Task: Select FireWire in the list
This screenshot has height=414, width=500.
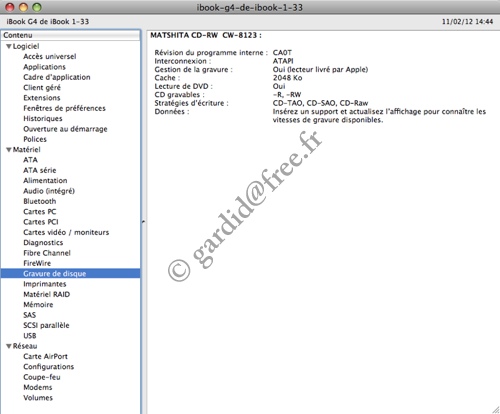Action: 37,263
